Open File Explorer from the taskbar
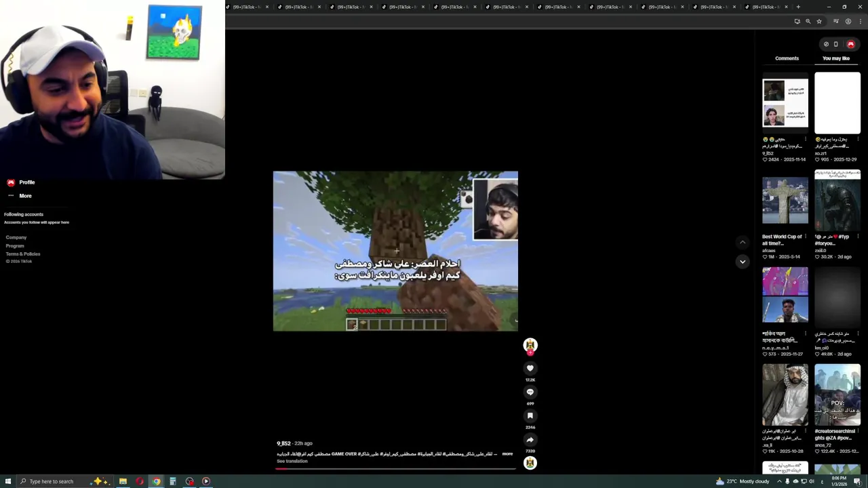This screenshot has height=488, width=868. pyautogui.click(x=123, y=481)
